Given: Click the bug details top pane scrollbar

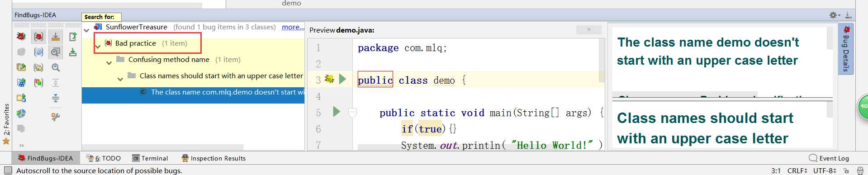Looking at the screenshot, I should (x=830, y=38).
